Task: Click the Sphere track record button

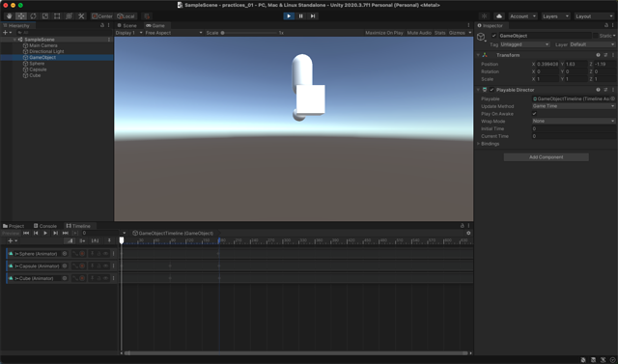Action: click(x=82, y=254)
